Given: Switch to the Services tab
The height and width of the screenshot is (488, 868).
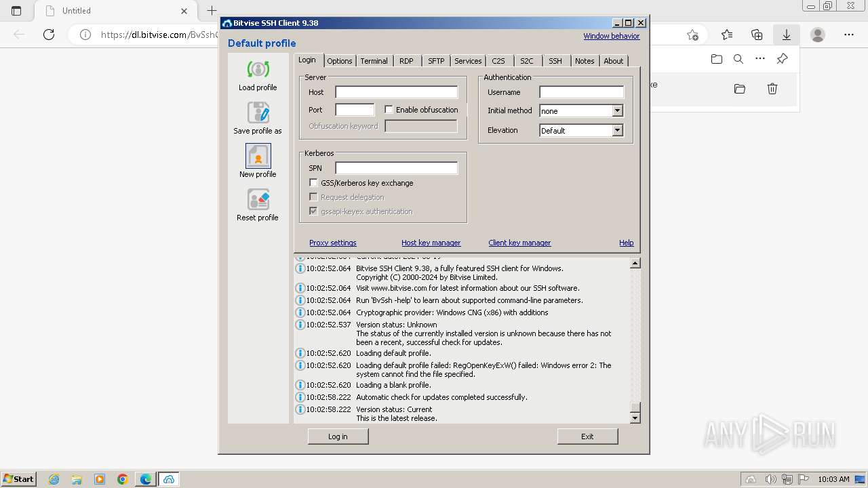Looking at the screenshot, I should (x=468, y=61).
